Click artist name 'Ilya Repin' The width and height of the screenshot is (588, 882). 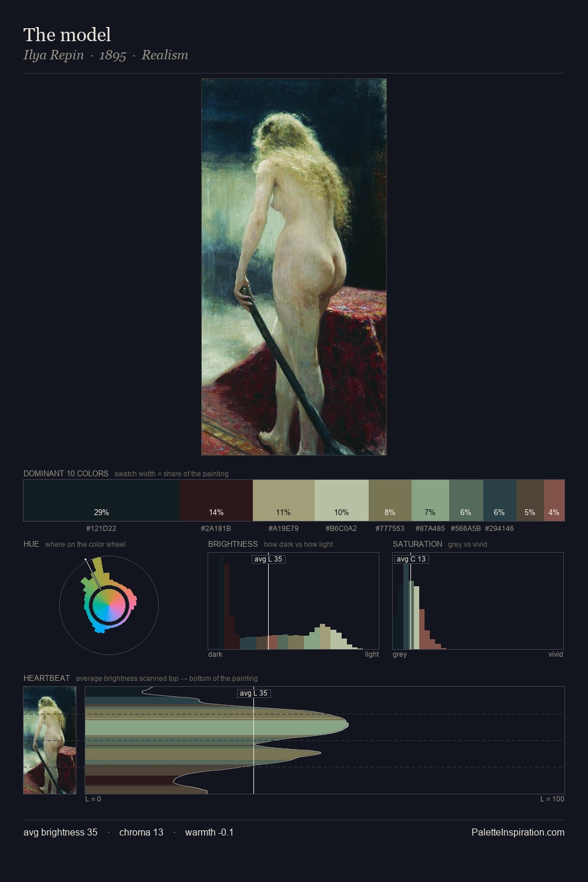point(54,55)
